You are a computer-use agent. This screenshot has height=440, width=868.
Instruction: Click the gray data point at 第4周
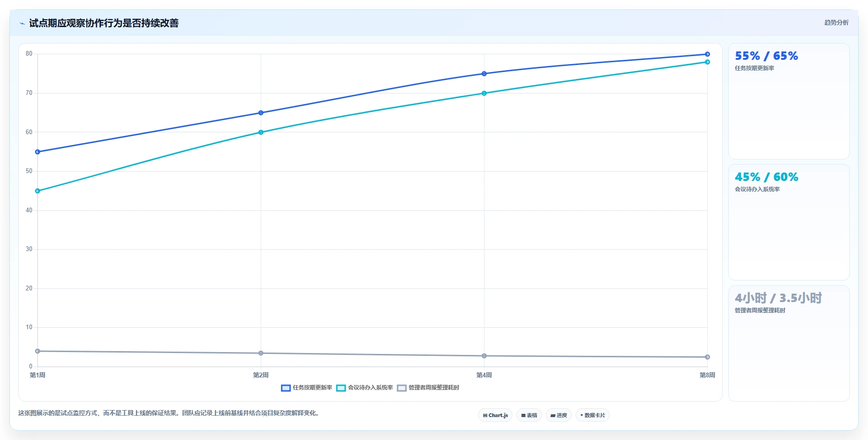coord(484,356)
